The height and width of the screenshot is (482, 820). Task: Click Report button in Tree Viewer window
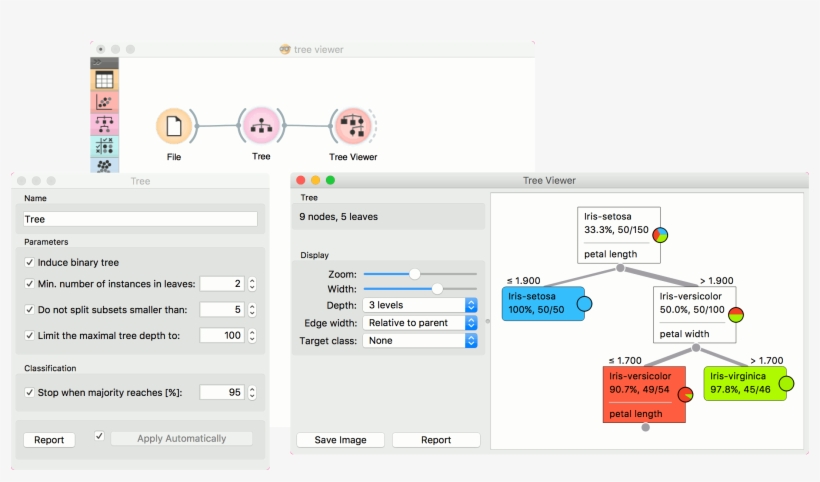coord(435,440)
